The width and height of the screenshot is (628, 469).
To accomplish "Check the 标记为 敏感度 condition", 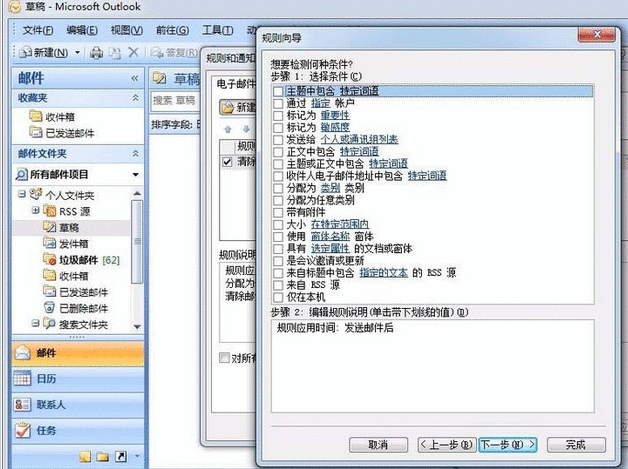I will tap(278, 127).
